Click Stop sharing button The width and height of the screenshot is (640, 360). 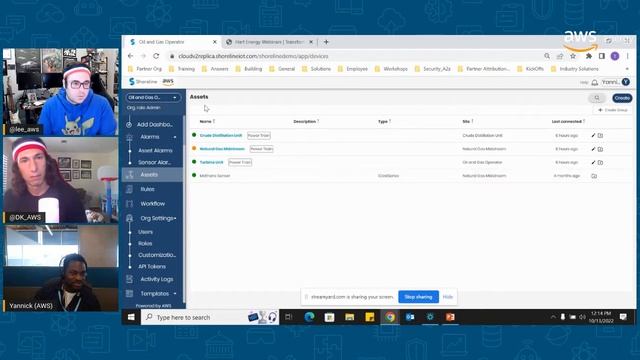tap(418, 297)
